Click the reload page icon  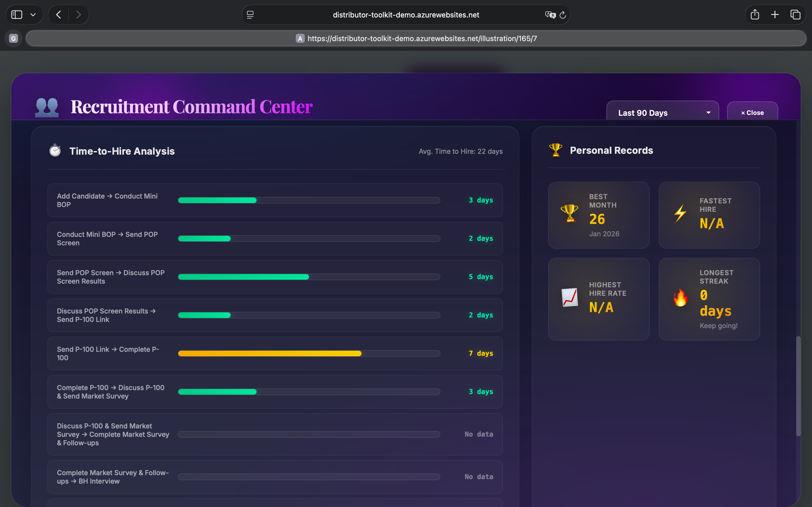pyautogui.click(x=563, y=14)
